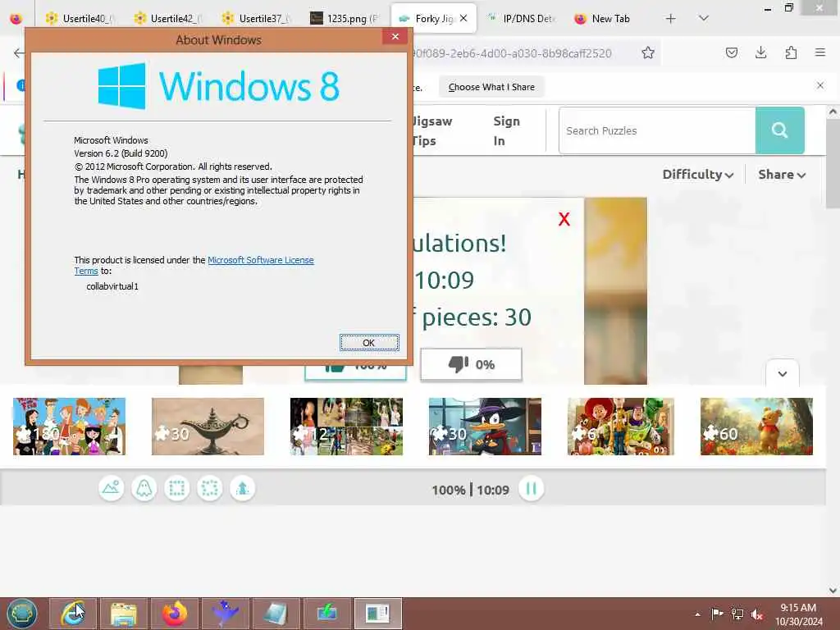Open the green arrow taskbar app
The width and height of the screenshot is (840, 630).
327,614
